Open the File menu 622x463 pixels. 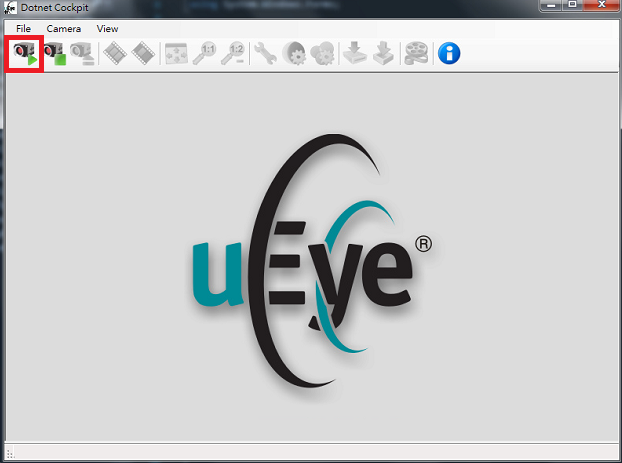[23, 29]
